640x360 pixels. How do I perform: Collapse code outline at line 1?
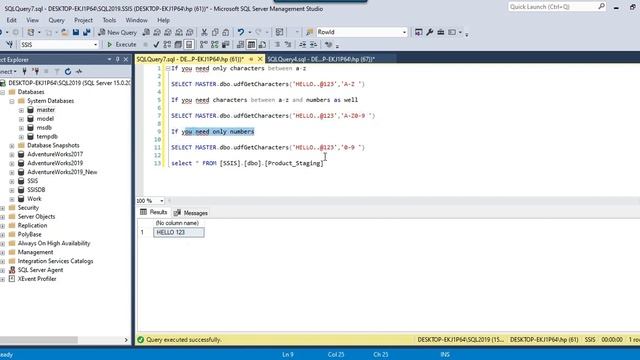tap(168, 69)
